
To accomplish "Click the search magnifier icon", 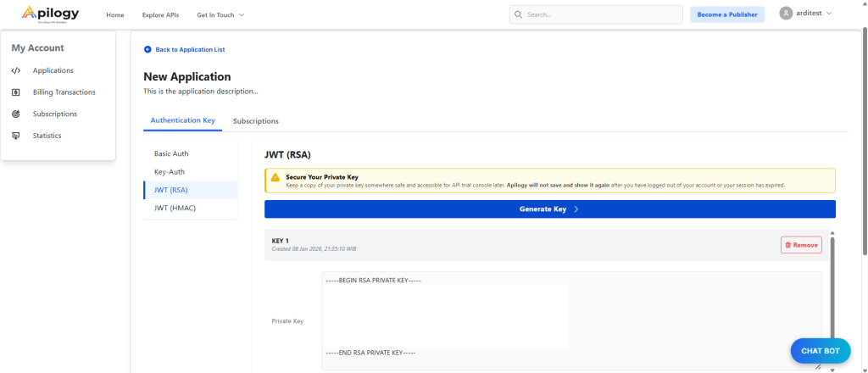I will (x=519, y=14).
